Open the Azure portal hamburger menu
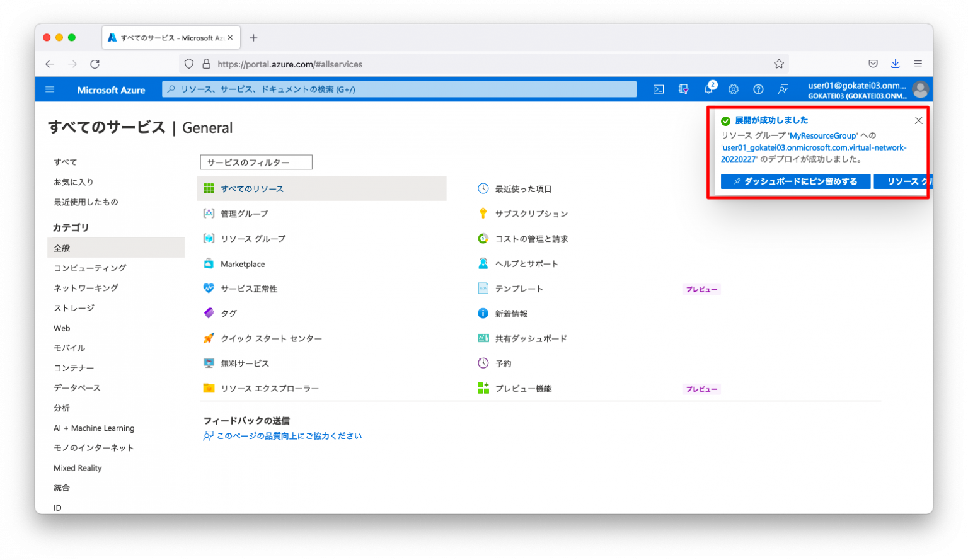The width and height of the screenshot is (968, 560). click(x=50, y=89)
